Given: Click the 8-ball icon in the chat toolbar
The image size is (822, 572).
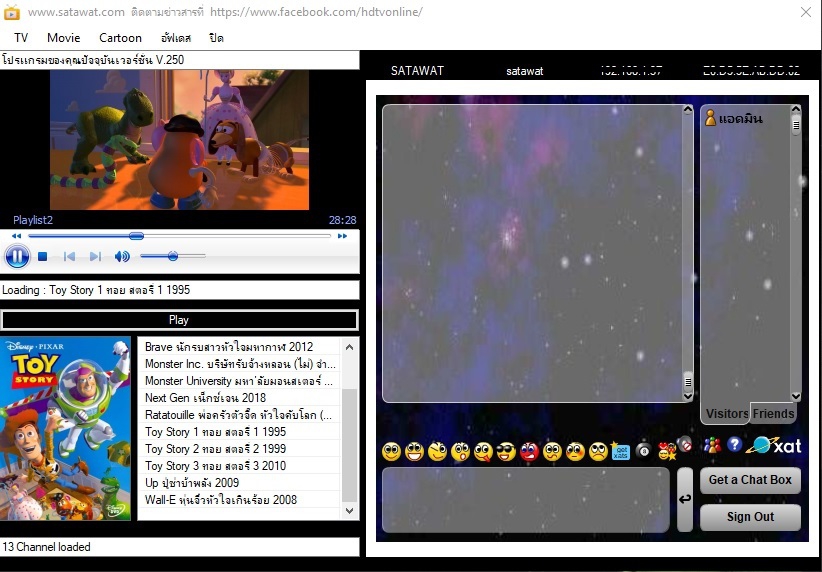Looking at the screenshot, I should [643, 450].
